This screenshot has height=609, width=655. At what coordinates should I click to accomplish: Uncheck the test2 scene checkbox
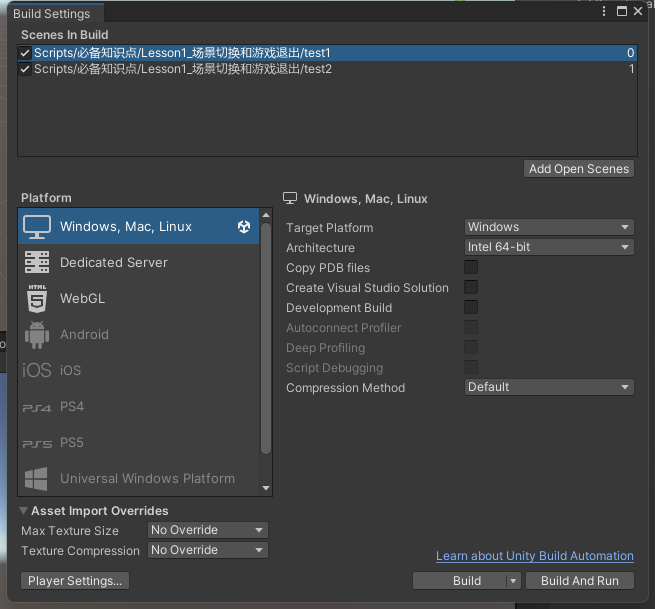point(25,69)
